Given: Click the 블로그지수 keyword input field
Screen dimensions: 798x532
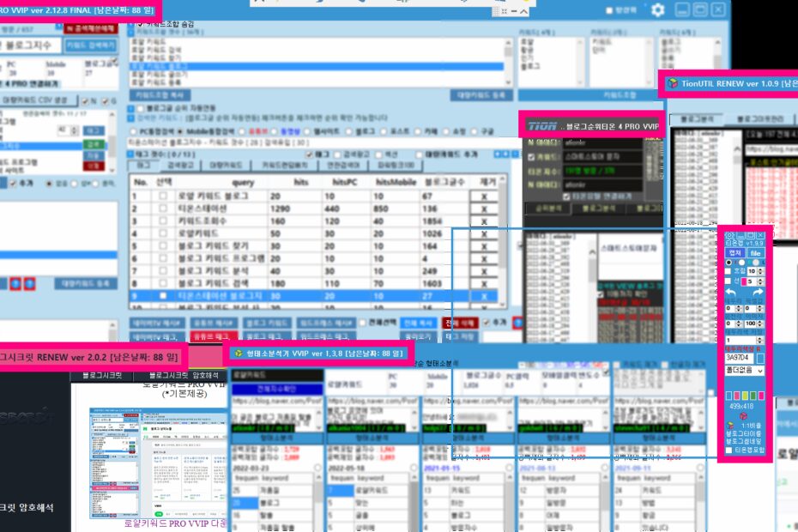Looking at the screenshot, I should (x=31, y=45).
